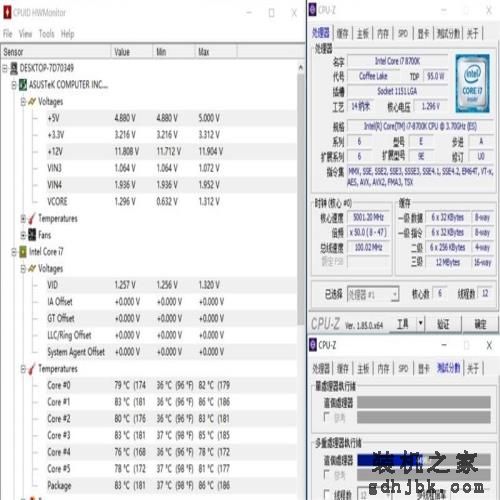500x500 pixels.
Task: Tick multi-thread reference checkbox in CPU-Z benchmark
Action: click(x=327, y=474)
